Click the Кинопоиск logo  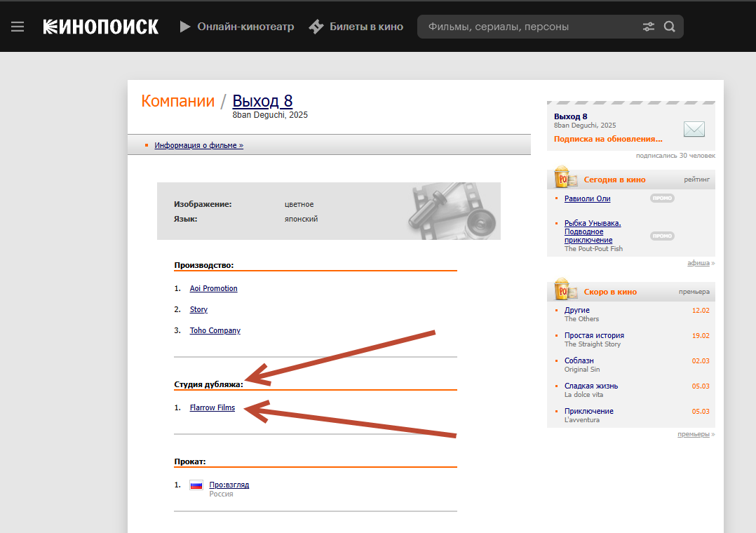101,27
